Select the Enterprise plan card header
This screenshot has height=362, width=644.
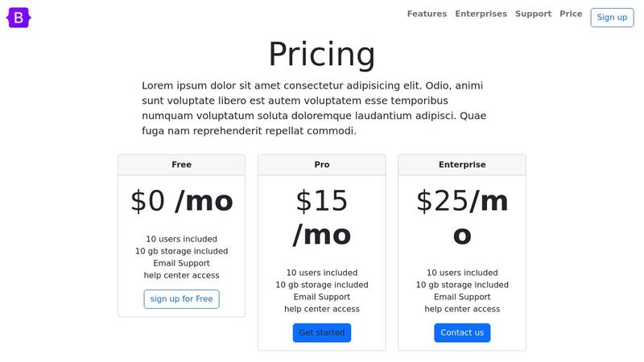click(x=462, y=165)
